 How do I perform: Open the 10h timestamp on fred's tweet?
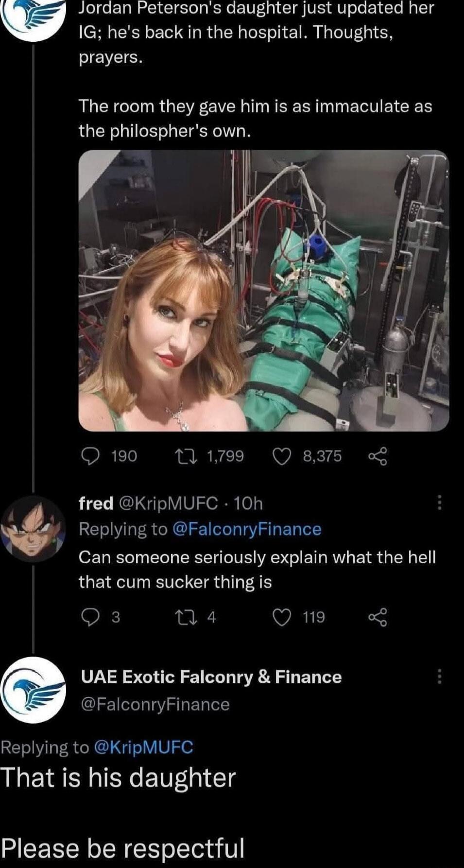click(x=248, y=503)
